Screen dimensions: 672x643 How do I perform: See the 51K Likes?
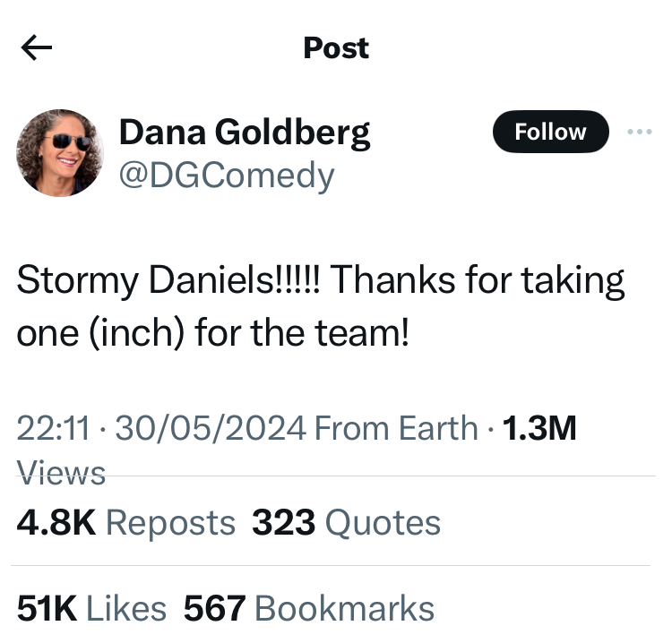[92, 609]
